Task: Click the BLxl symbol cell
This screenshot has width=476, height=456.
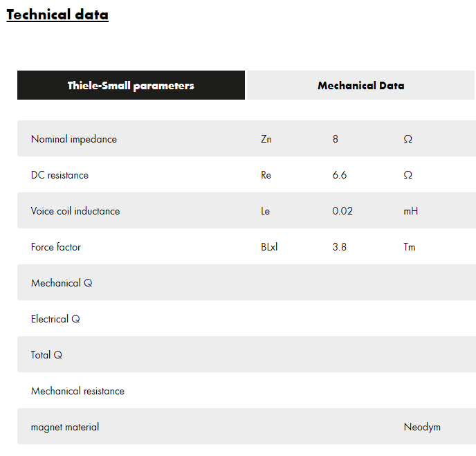Action: pos(269,247)
